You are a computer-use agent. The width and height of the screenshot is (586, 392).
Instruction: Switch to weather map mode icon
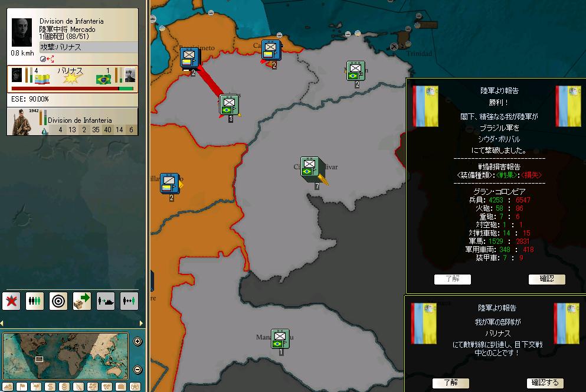(x=36, y=387)
